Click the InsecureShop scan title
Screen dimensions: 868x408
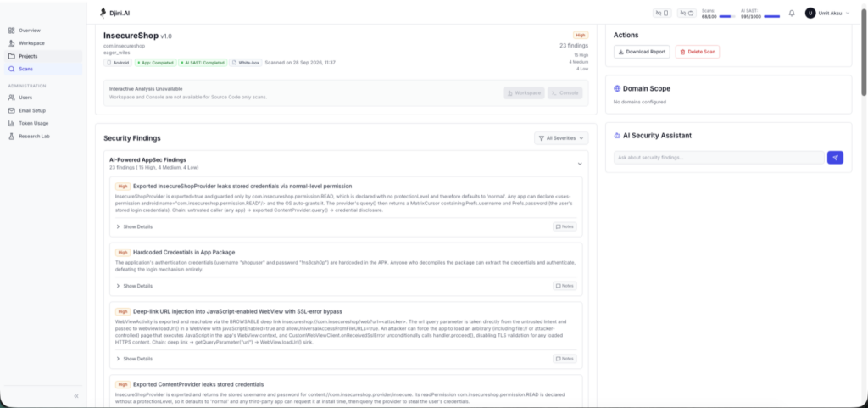[131, 36]
